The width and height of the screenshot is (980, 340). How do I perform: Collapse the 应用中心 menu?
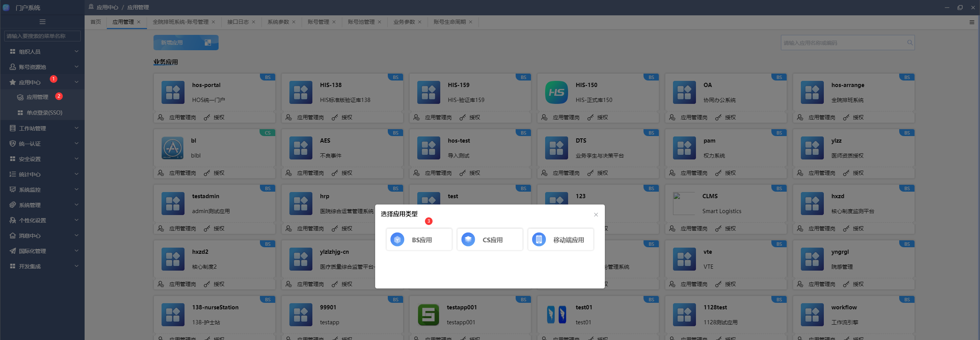pyautogui.click(x=42, y=82)
